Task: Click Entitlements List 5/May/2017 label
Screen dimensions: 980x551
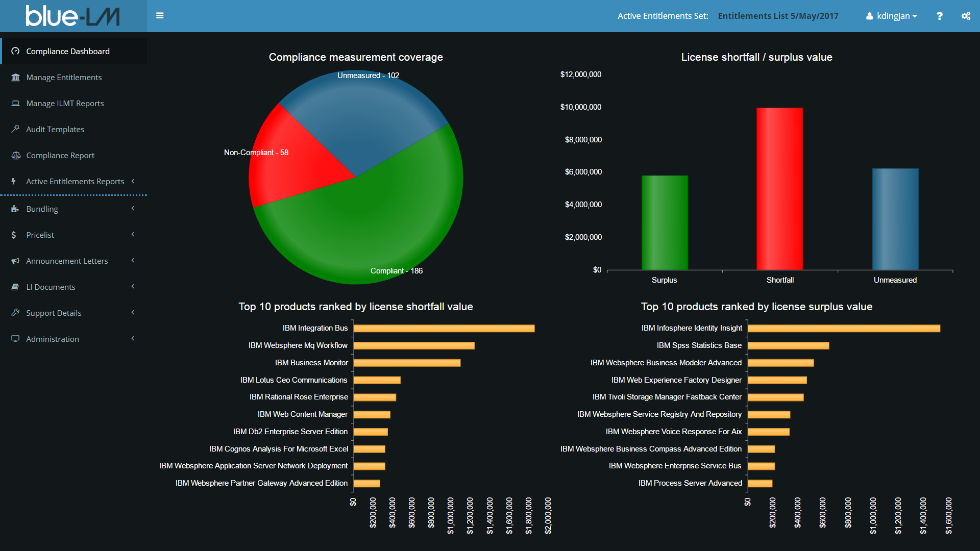Action: [778, 16]
